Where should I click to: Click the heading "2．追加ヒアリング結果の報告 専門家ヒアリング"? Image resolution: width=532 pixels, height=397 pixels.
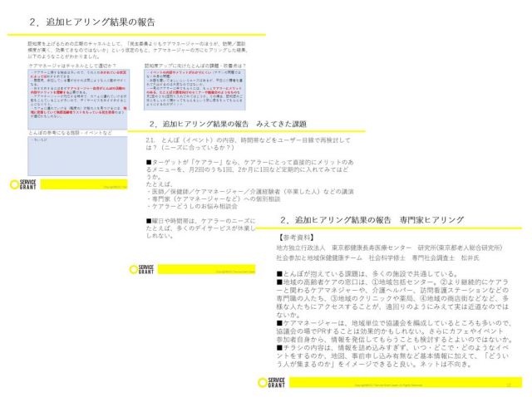(372, 220)
